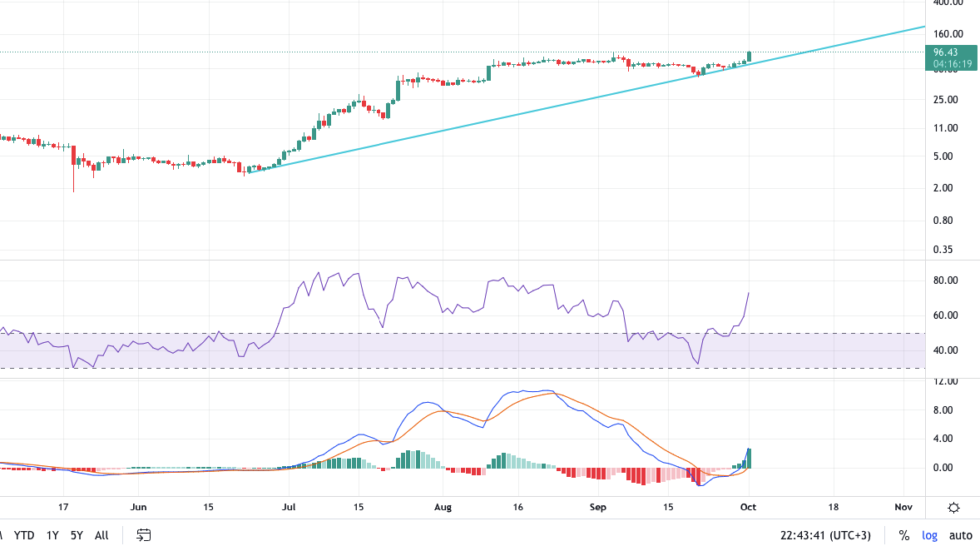Choose the 5Y date range

pyautogui.click(x=77, y=535)
